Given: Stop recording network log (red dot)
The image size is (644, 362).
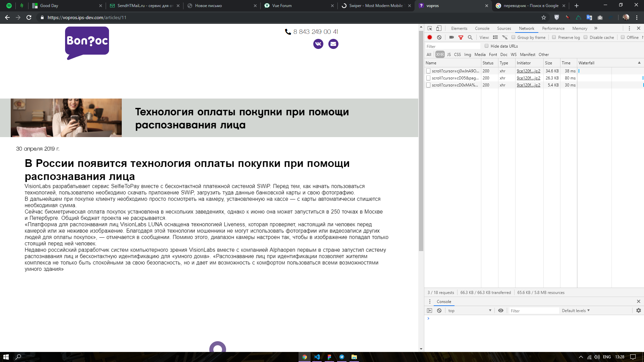Looking at the screenshot, I should [430, 38].
